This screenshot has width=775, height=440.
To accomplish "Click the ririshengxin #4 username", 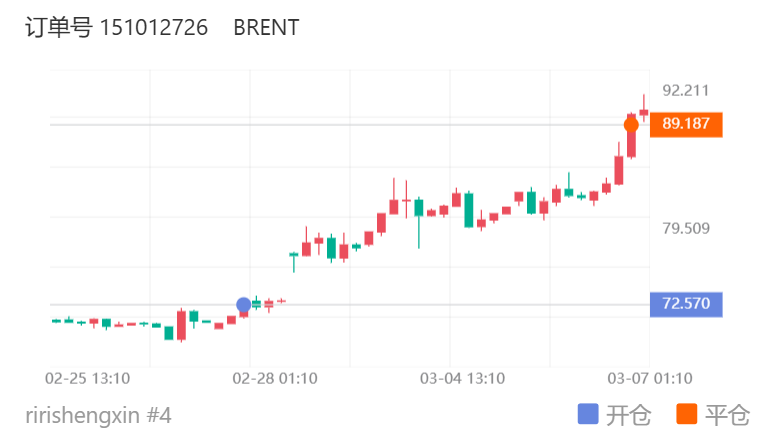I will coord(99,414).
